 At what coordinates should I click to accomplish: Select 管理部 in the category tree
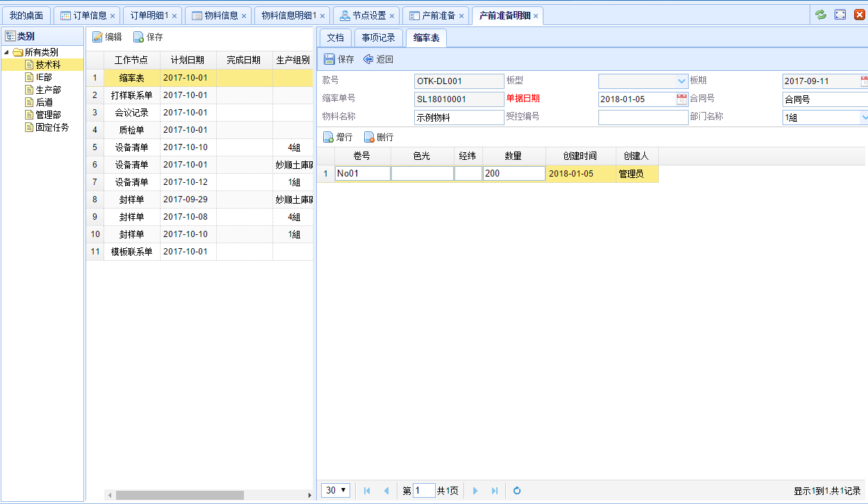pos(42,115)
